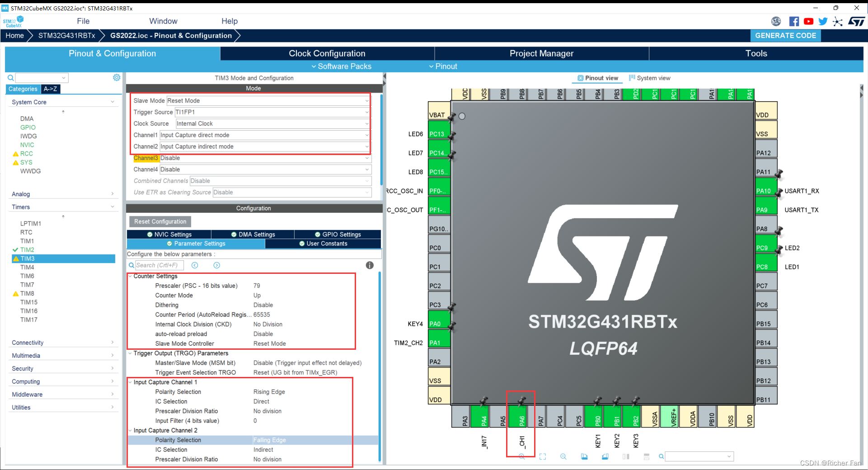The width and height of the screenshot is (868, 470).
Task: Click the zoom out icon below the pinout
Action: (x=563, y=456)
